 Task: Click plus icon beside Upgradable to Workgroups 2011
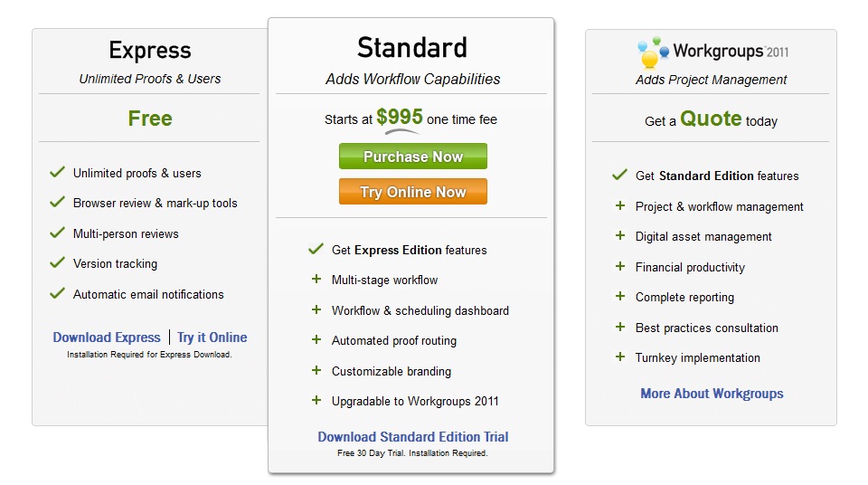pos(316,400)
